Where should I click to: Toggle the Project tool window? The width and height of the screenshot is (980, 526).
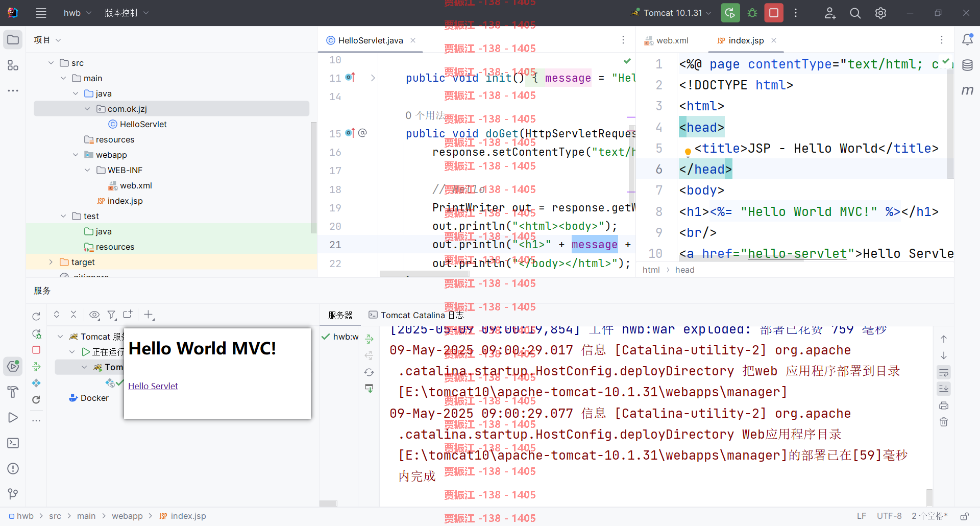tap(13, 40)
